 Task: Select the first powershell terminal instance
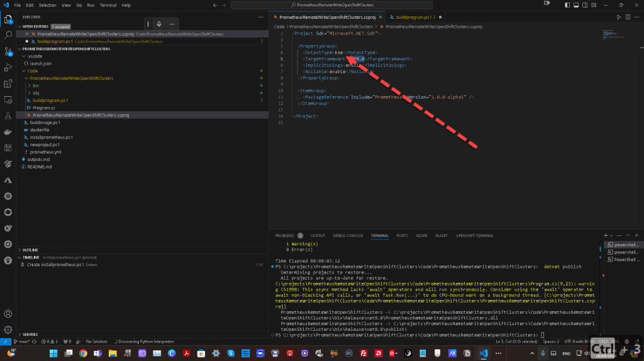click(x=623, y=245)
